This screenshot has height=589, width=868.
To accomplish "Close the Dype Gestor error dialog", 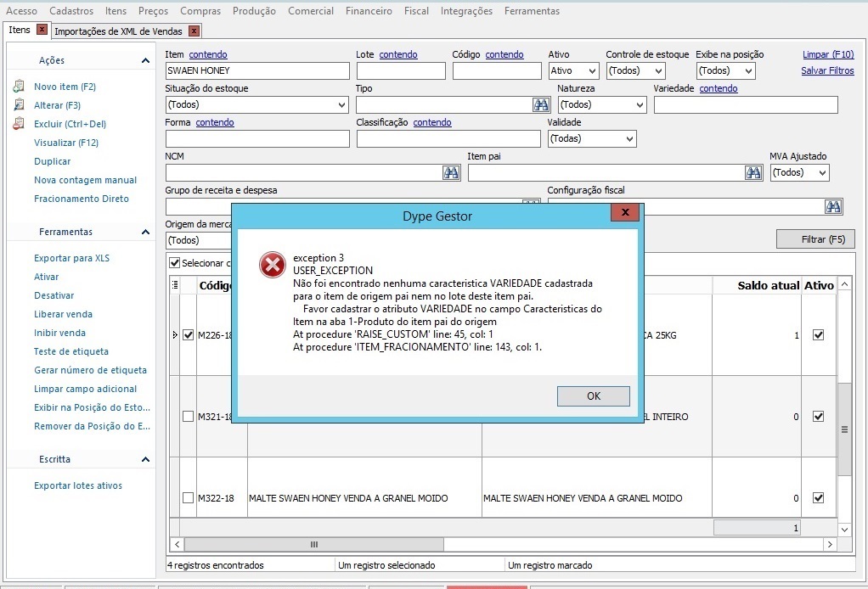I will click(625, 212).
